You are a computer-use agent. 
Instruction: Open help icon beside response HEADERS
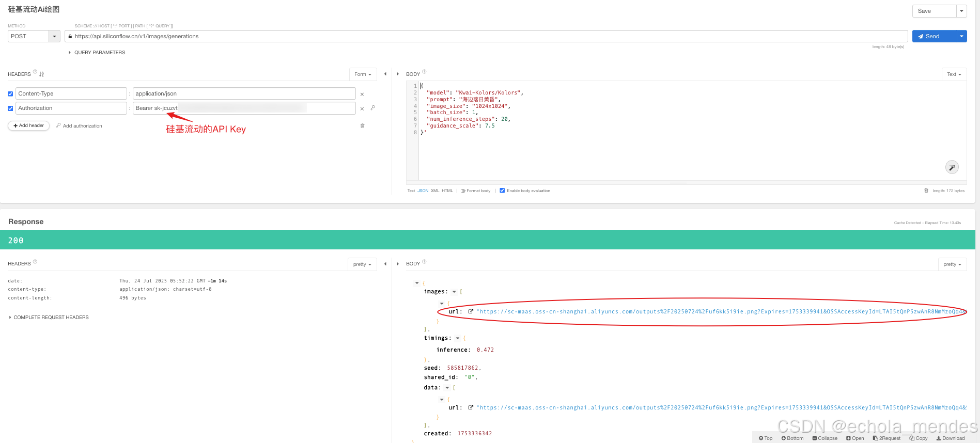(x=35, y=262)
